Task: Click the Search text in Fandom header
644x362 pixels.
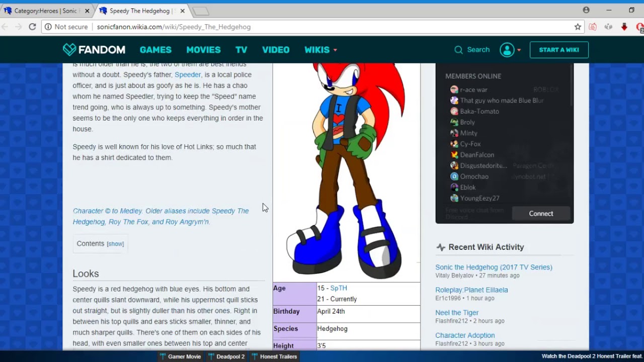Action: 478,50
